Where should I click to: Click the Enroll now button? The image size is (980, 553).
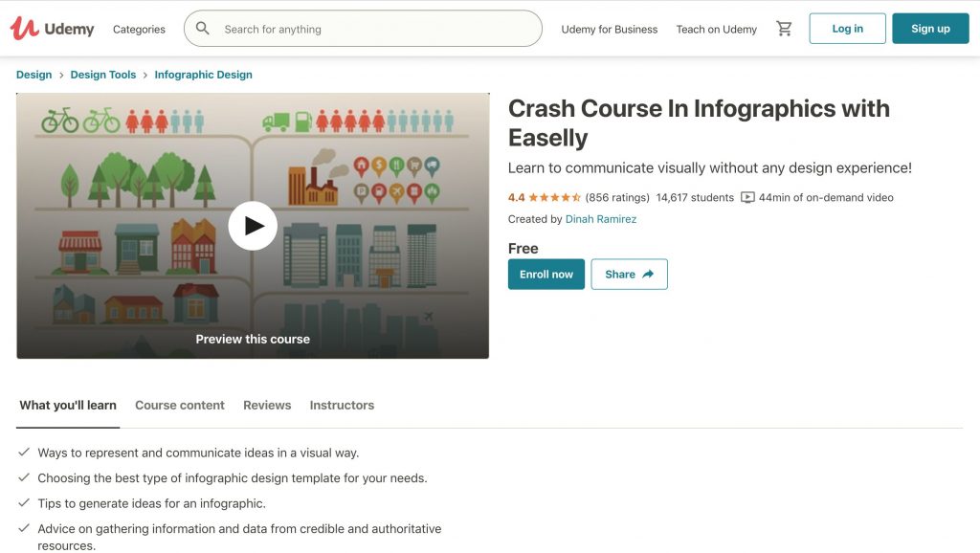[x=546, y=275]
